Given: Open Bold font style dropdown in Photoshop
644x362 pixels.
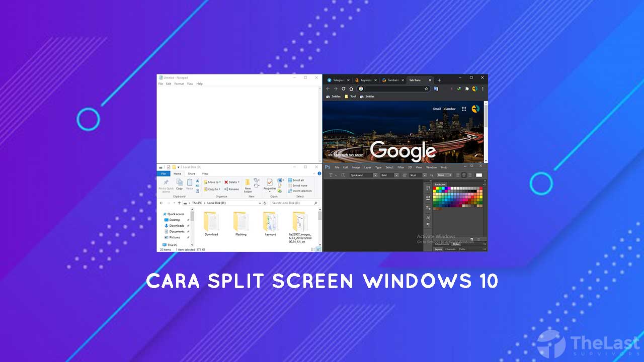Looking at the screenshot, I should coord(396,175).
